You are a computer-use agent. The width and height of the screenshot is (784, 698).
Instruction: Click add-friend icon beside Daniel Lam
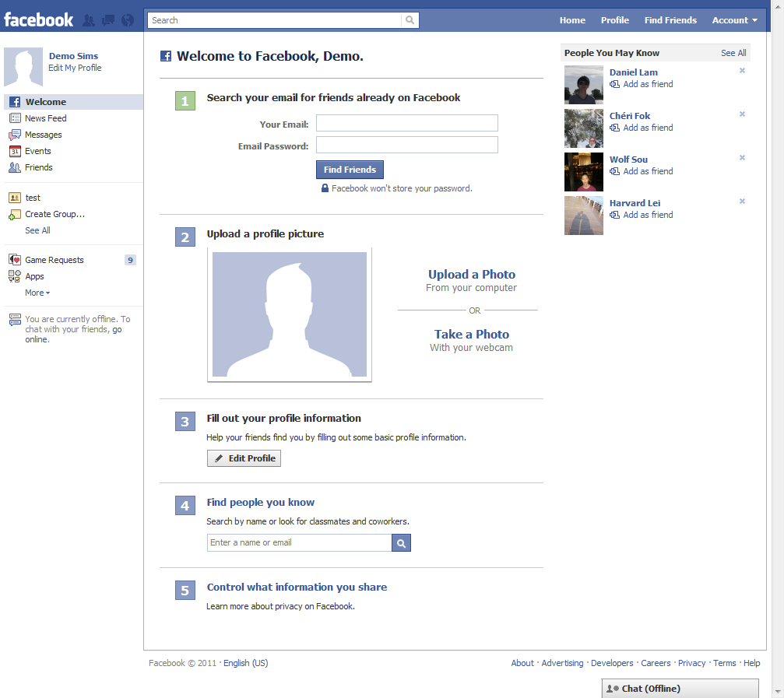click(614, 85)
